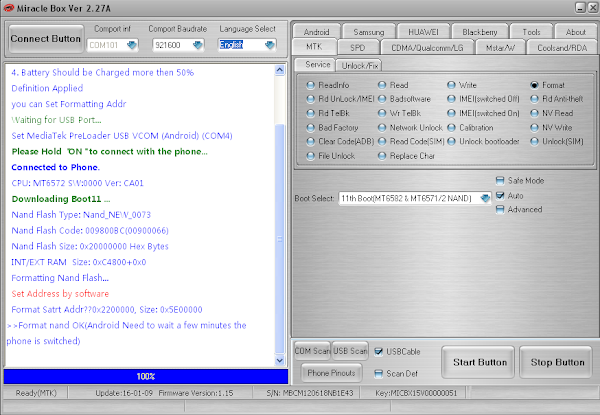Open the Language Select dropdown arrow
600x415 pixels.
[270, 45]
